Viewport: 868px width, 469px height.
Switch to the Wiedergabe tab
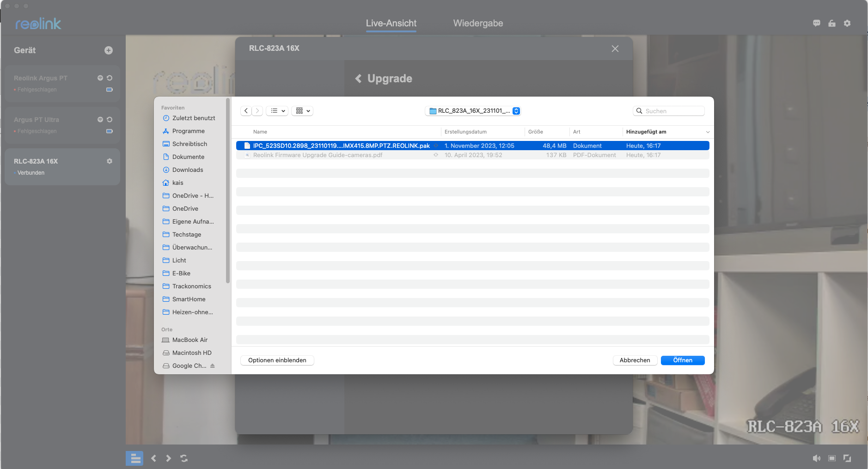tap(478, 23)
